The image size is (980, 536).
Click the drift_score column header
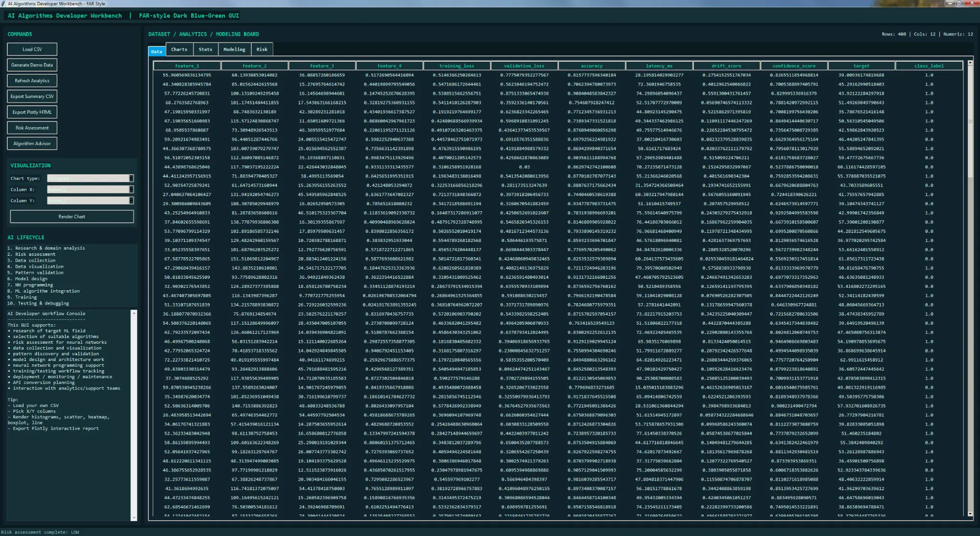click(x=726, y=66)
